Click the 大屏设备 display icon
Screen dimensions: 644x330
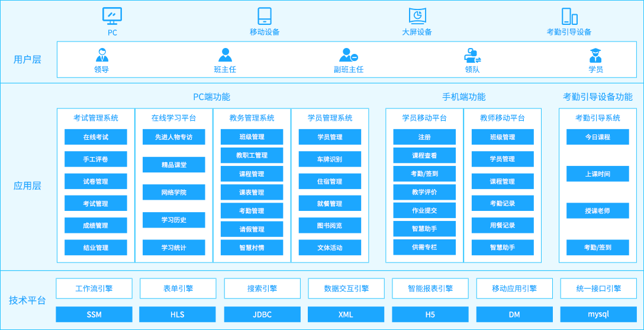pyautogui.click(x=417, y=16)
